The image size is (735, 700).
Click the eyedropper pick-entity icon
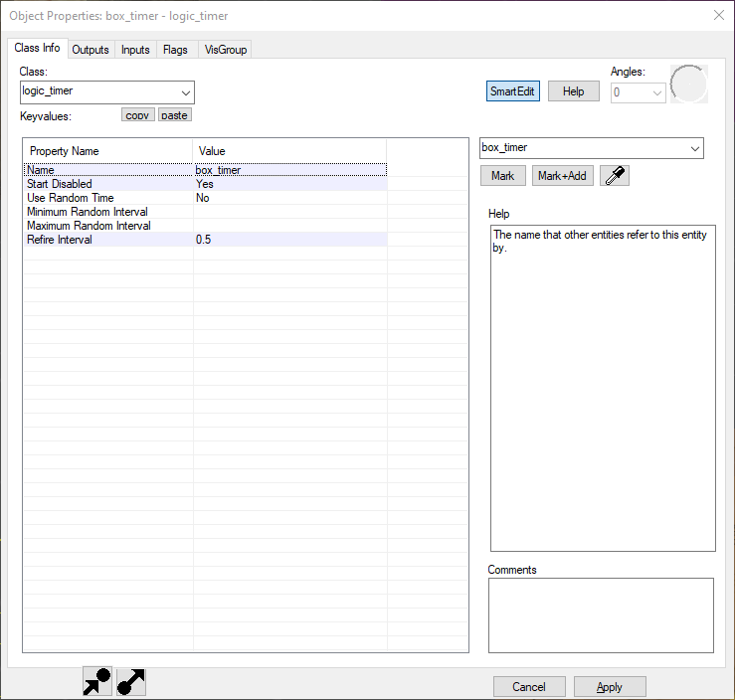click(614, 176)
